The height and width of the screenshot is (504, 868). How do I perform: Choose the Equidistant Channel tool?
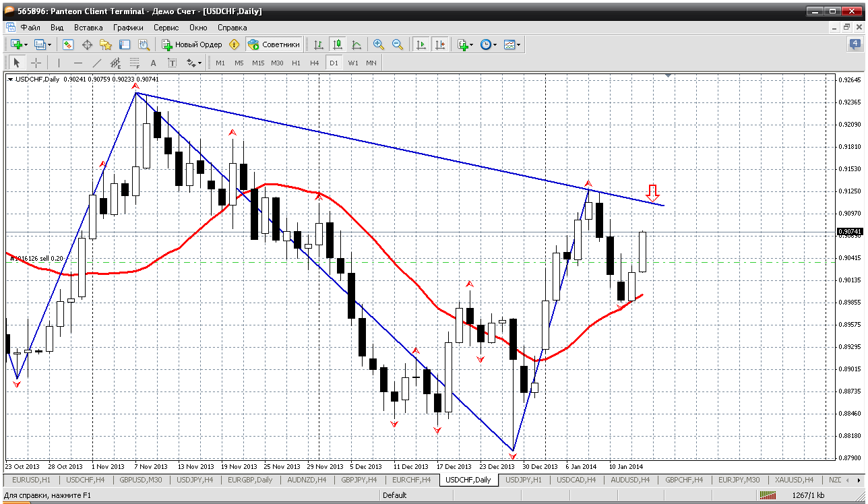pos(116,63)
